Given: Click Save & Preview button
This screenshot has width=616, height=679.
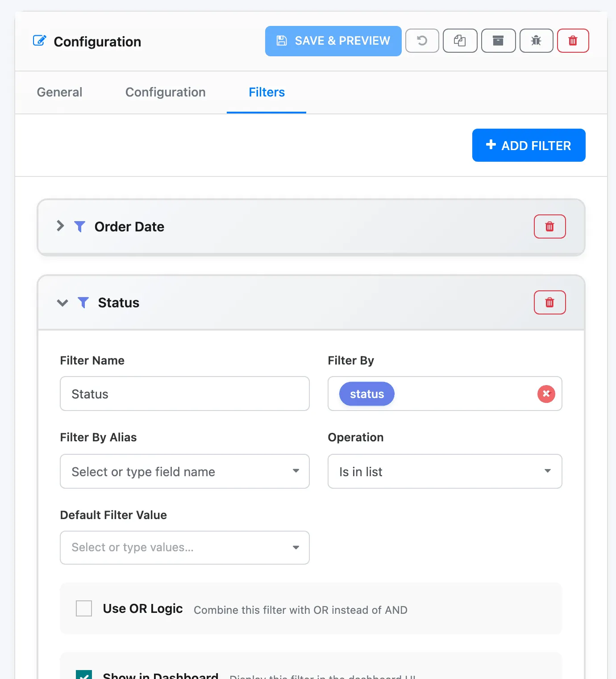Looking at the screenshot, I should click(x=333, y=41).
